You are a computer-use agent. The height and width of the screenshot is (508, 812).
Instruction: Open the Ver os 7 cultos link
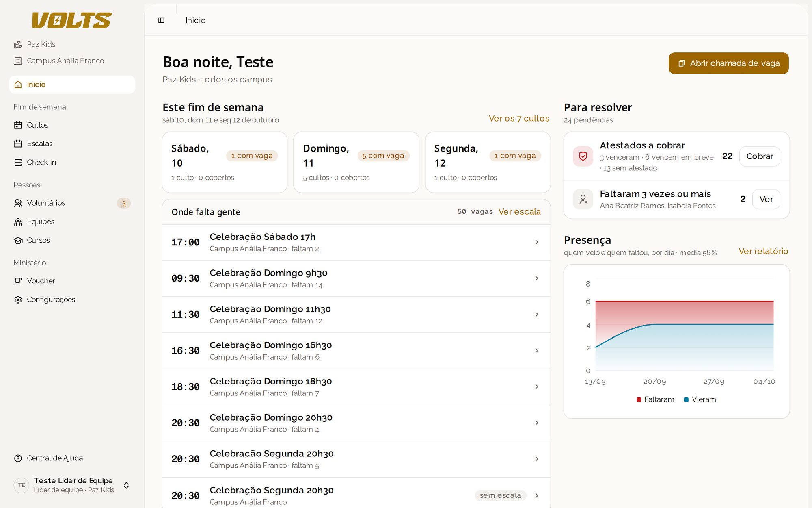click(x=519, y=119)
